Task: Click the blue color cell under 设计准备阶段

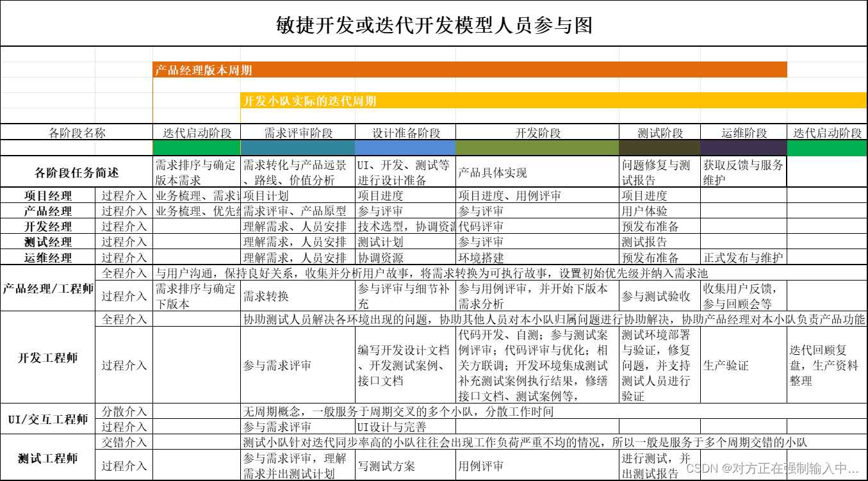Action: [x=406, y=147]
